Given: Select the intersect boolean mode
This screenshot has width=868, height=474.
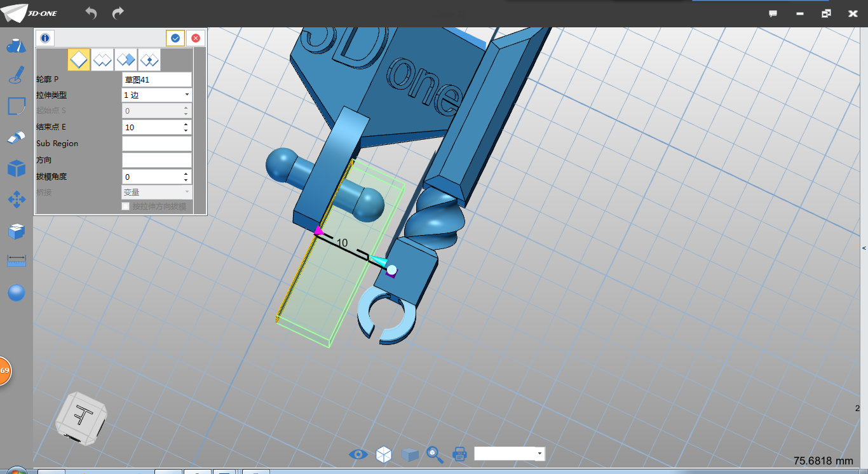Looking at the screenshot, I should [149, 60].
